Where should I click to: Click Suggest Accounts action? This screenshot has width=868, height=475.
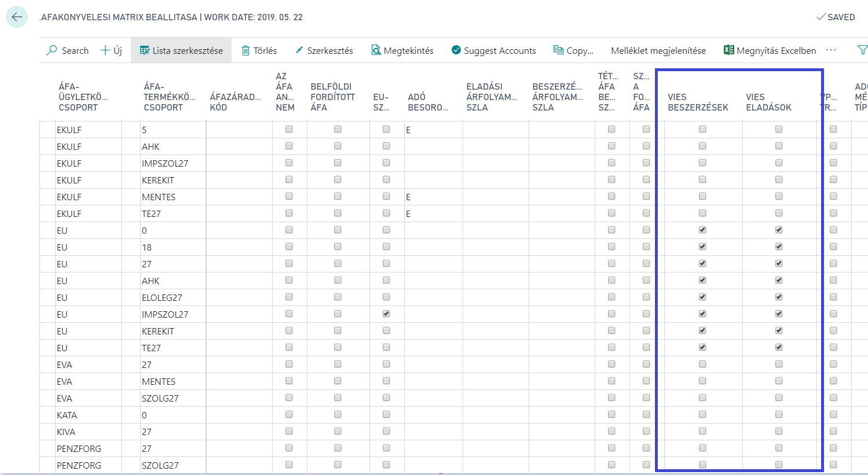point(493,50)
